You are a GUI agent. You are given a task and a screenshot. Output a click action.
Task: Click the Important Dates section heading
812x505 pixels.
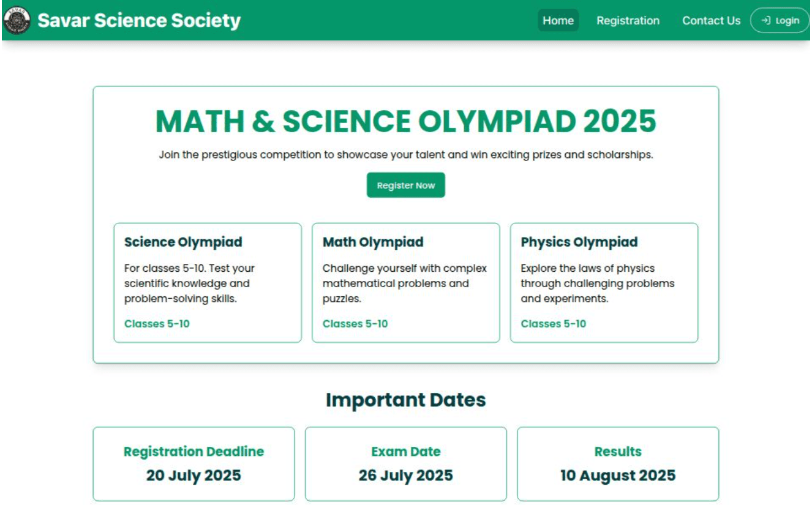coord(405,400)
